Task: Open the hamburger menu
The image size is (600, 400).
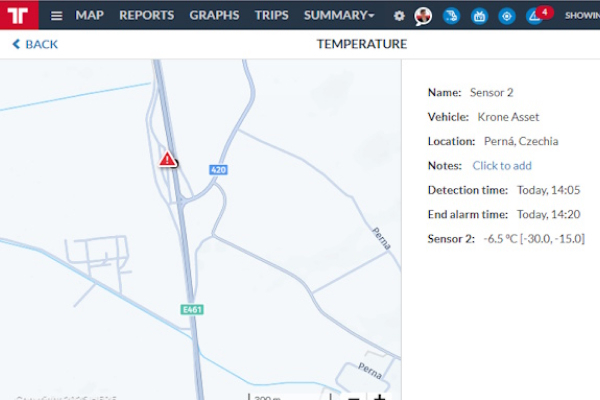Action: [56, 16]
